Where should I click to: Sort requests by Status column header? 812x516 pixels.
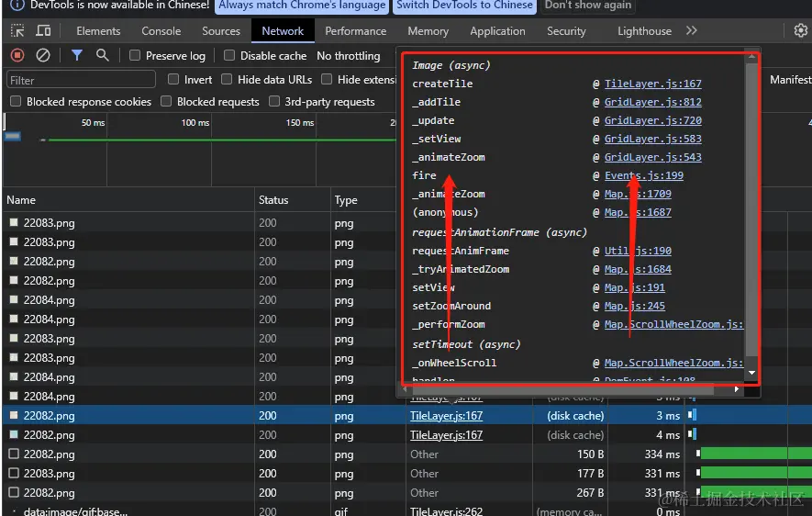point(293,200)
